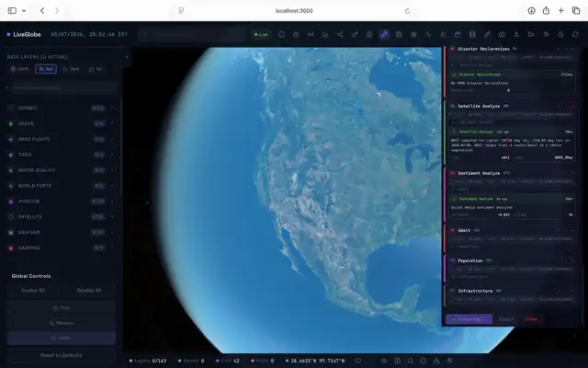Switch to the Ter basemap tab

point(96,69)
